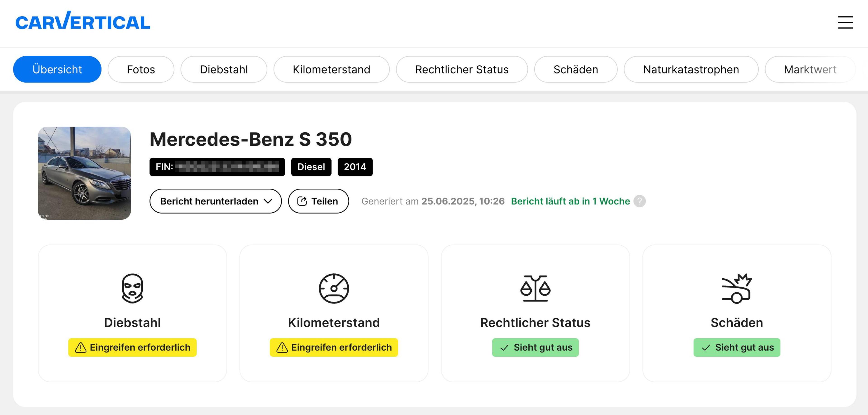Click the Eingreifen erforderlich badge under Kilometerstand
Image resolution: width=868 pixels, height=415 pixels.
tap(333, 347)
